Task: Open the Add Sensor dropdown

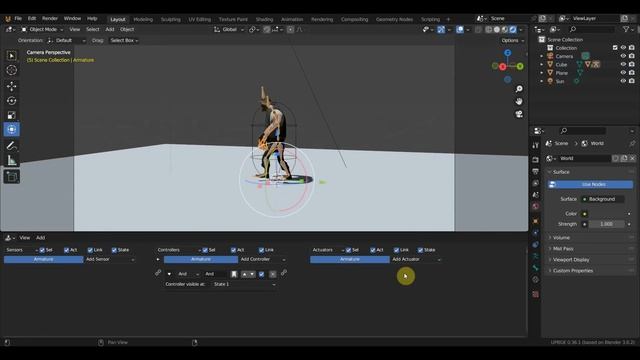Action: [x=110, y=260]
